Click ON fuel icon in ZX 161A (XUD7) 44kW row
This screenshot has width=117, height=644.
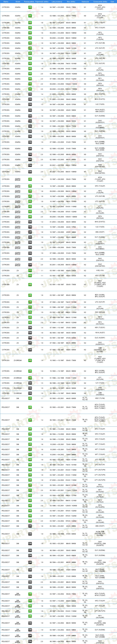(x=30, y=333)
